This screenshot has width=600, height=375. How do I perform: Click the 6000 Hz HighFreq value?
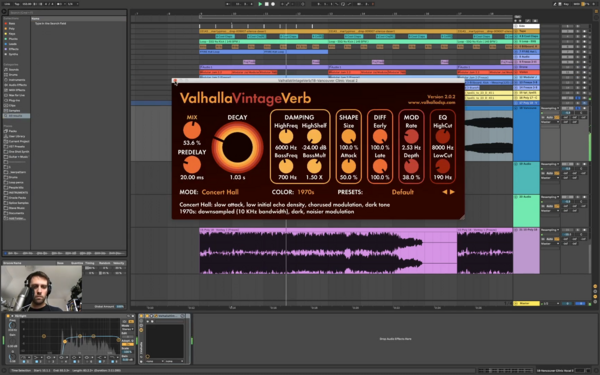tap(286, 147)
